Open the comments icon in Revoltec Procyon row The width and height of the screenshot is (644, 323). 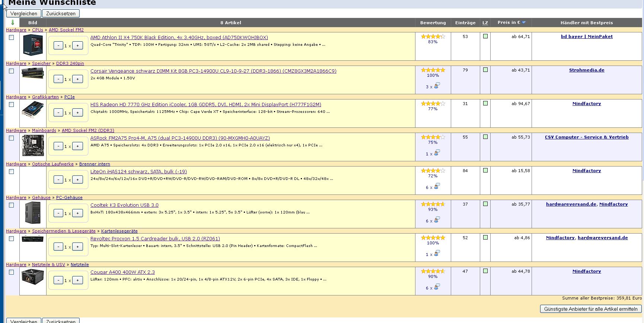437,253
